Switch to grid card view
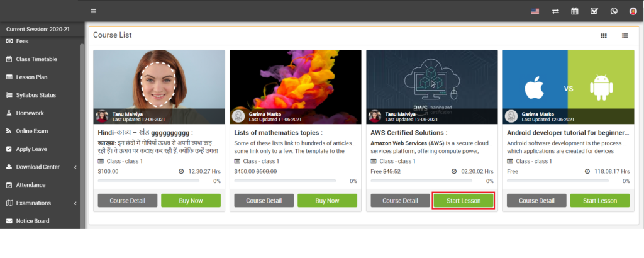644x258 pixels. (x=603, y=36)
